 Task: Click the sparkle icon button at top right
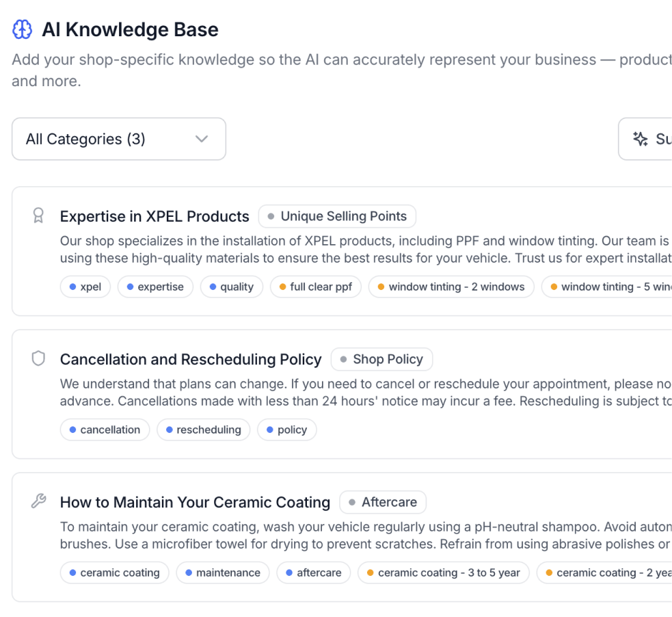coord(646,139)
